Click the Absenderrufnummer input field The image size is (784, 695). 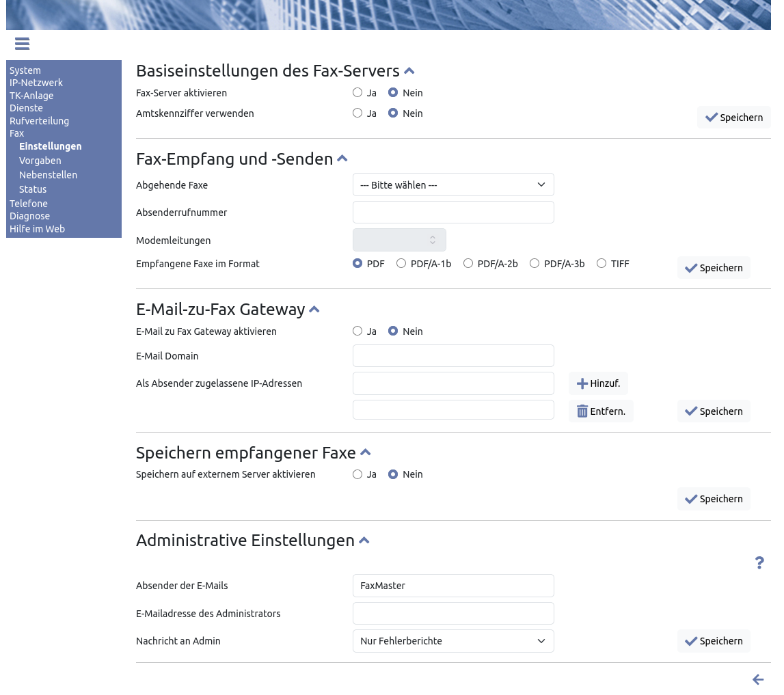[453, 213]
